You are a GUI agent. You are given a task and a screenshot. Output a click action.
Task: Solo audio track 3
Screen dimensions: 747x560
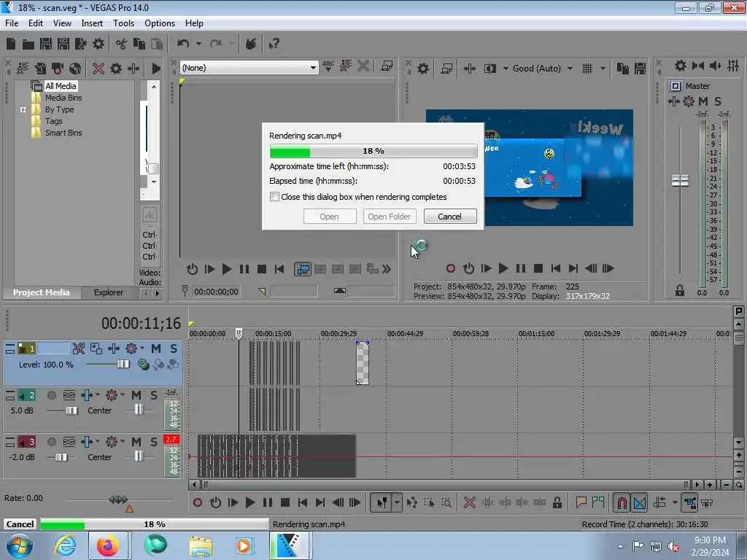153,442
